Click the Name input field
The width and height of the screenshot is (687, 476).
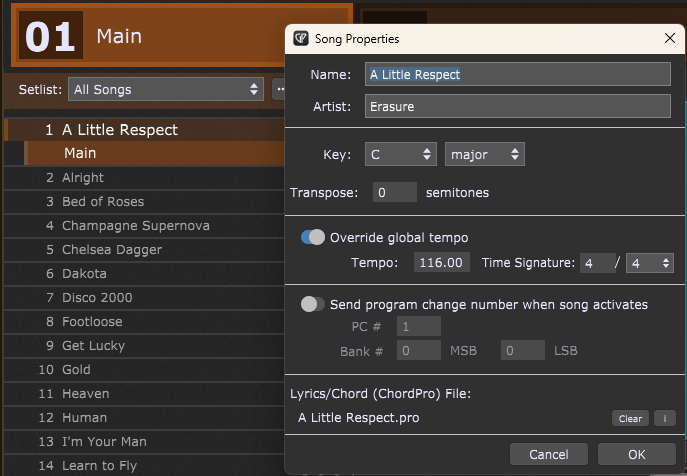517,74
